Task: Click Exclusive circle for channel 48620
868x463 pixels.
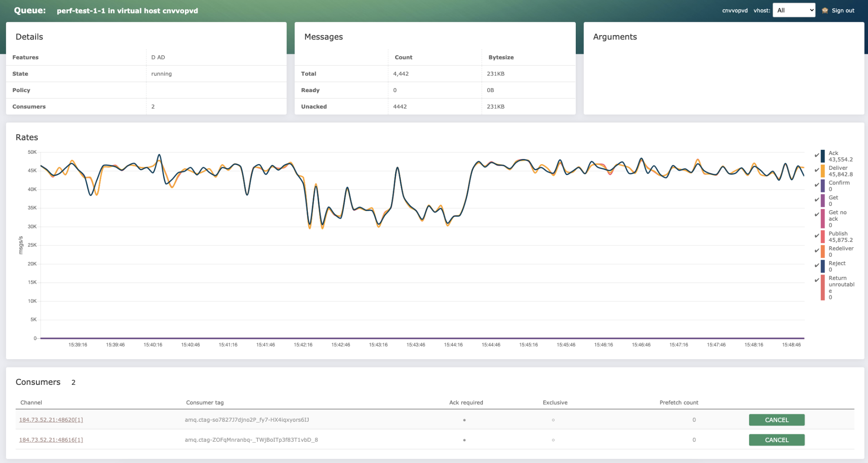Action: [x=553, y=420]
